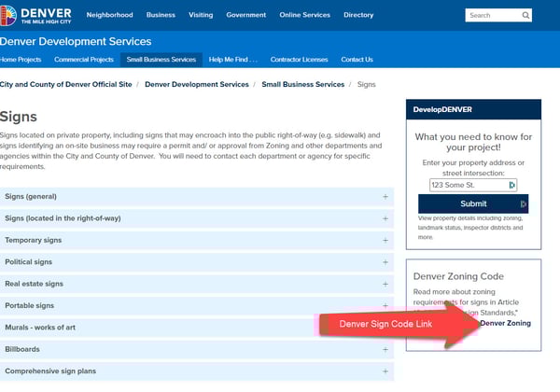This screenshot has height=392, width=560.
Task: Click the plus icon for Temporary signs
Action: click(385, 240)
